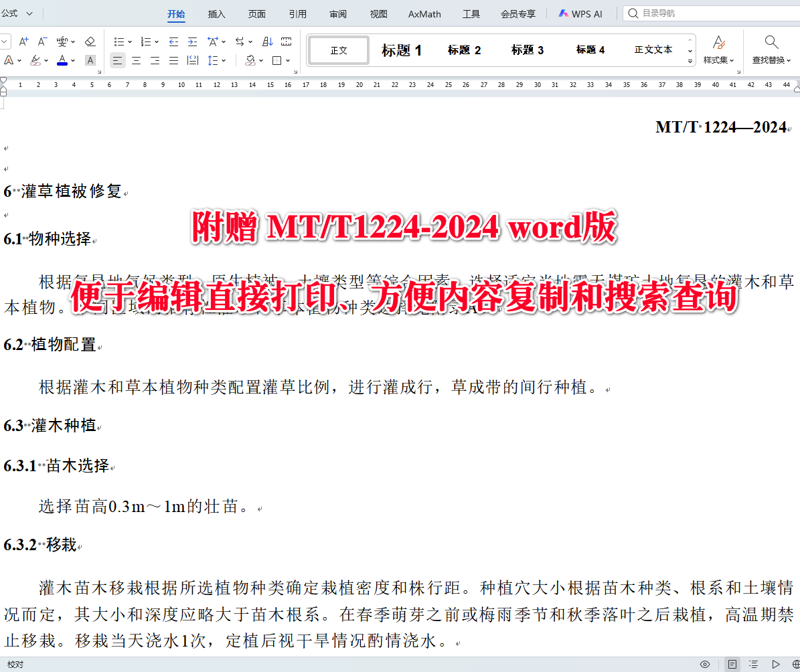Viewport: 800px width, 672px height.
Task: Click the Clear Formatting eraser icon
Action: 90,41
